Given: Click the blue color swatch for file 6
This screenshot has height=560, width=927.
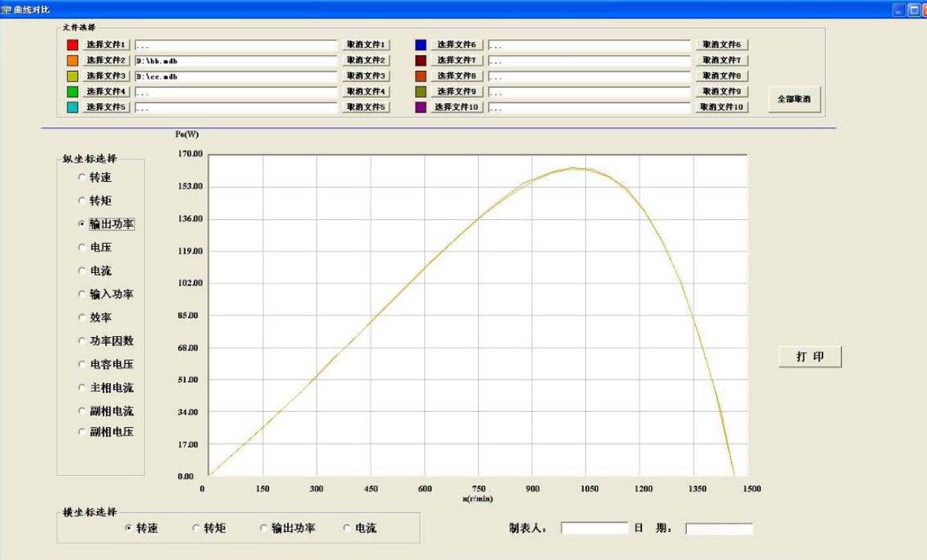Looking at the screenshot, I should pyautogui.click(x=421, y=43).
